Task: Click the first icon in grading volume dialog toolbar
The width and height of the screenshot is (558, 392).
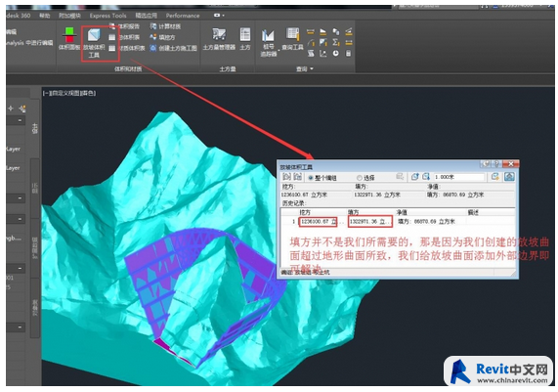Action: point(287,177)
